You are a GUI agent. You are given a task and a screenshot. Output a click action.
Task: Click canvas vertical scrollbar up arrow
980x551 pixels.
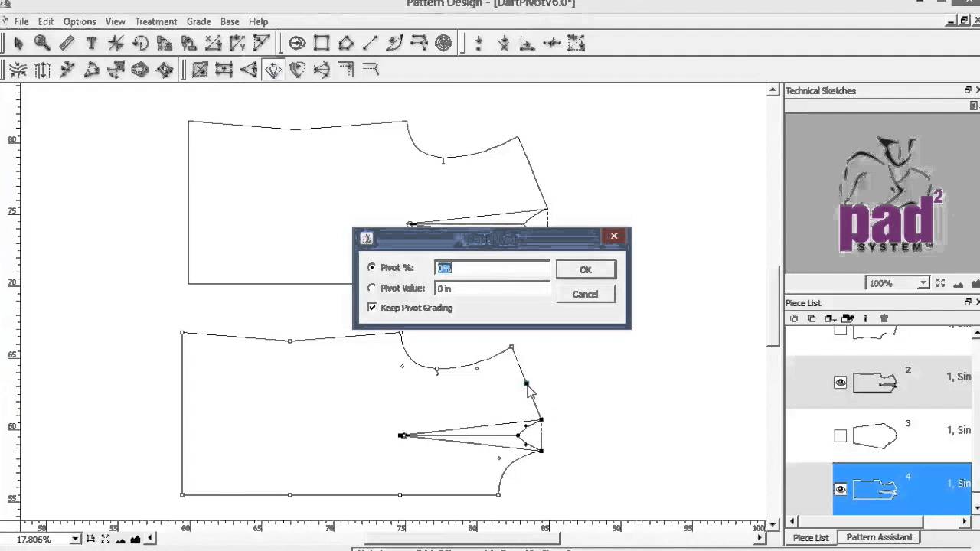point(773,90)
